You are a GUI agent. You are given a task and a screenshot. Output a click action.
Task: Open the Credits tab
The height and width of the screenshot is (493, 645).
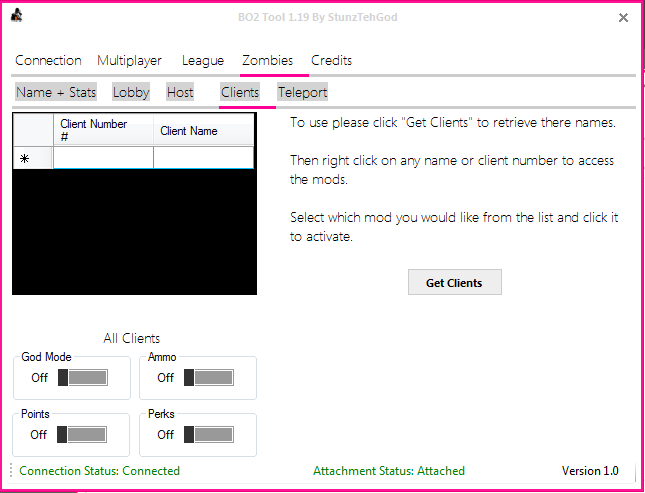click(331, 61)
